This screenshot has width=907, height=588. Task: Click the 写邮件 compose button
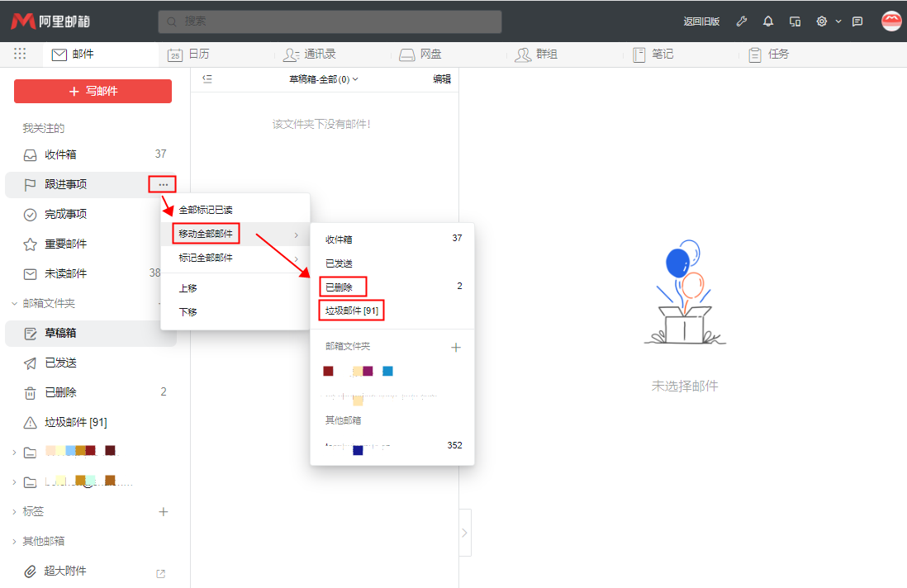[93, 91]
